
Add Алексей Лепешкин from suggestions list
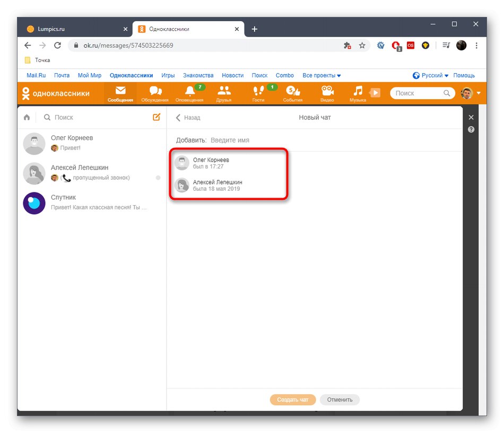[228, 185]
